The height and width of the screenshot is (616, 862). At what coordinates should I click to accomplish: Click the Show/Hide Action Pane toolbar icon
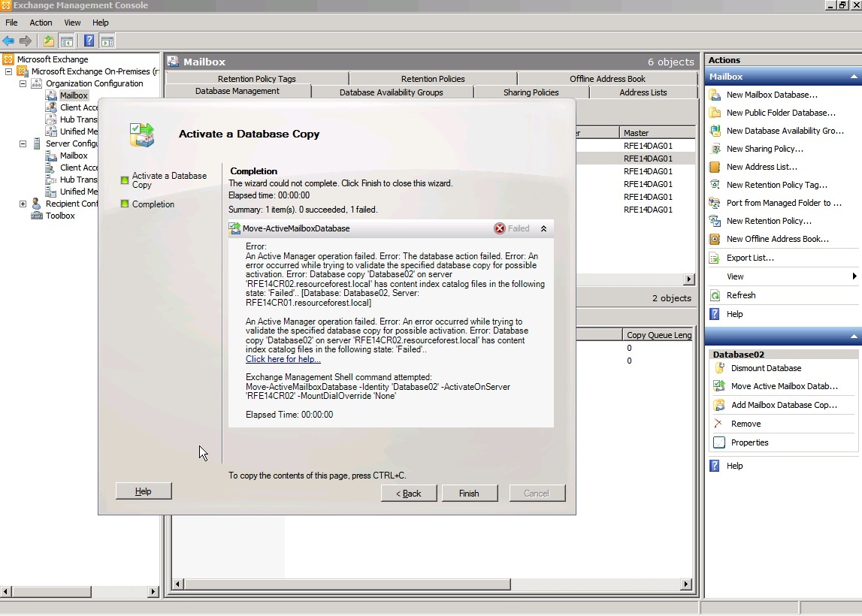point(107,41)
